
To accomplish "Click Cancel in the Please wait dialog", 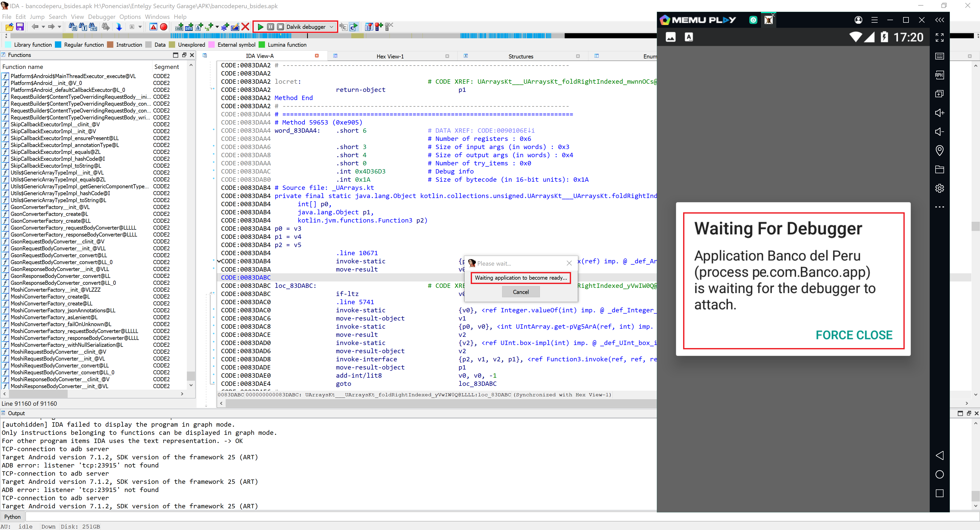I will [x=521, y=292].
